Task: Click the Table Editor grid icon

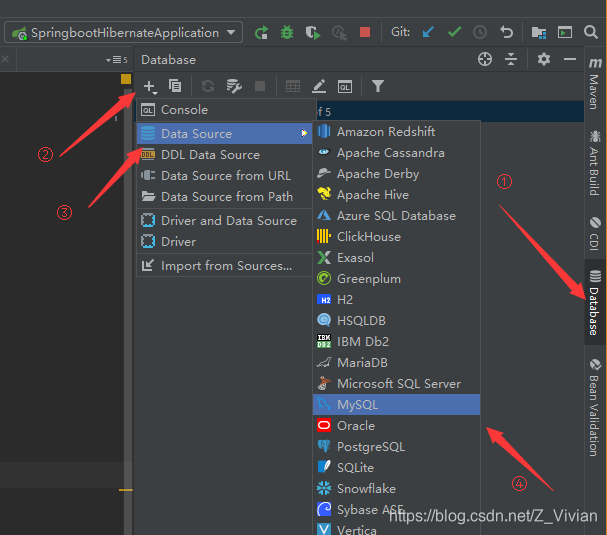Action: pyautogui.click(x=293, y=86)
